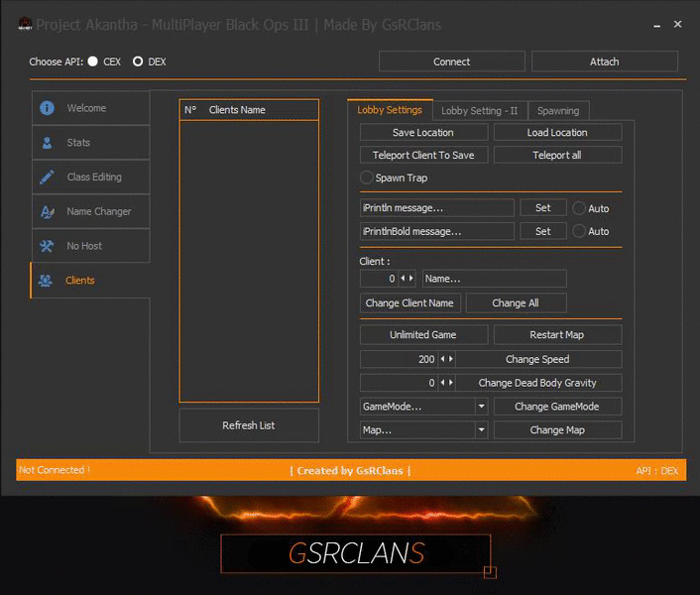Click the API : DEX status text
This screenshot has width=700, height=595.
[656, 471]
